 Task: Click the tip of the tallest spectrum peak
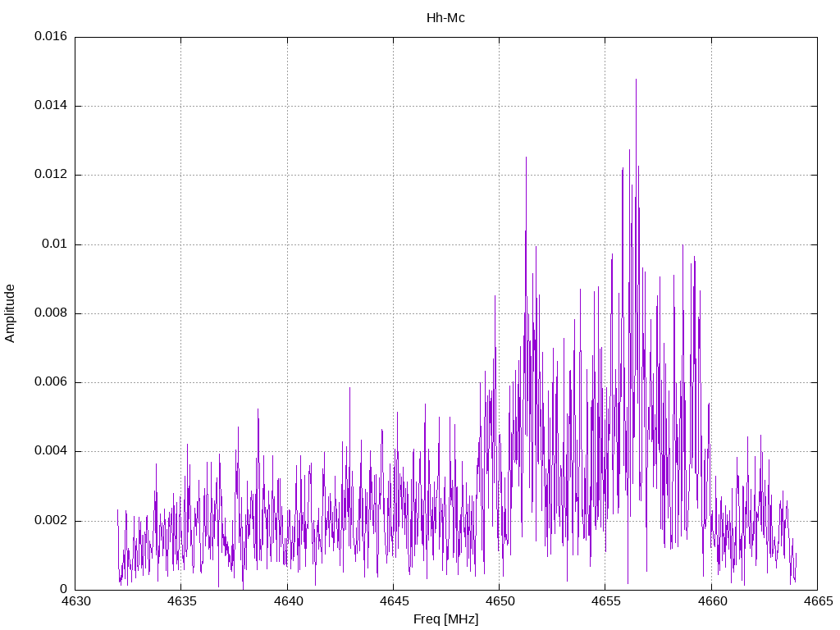[636, 80]
